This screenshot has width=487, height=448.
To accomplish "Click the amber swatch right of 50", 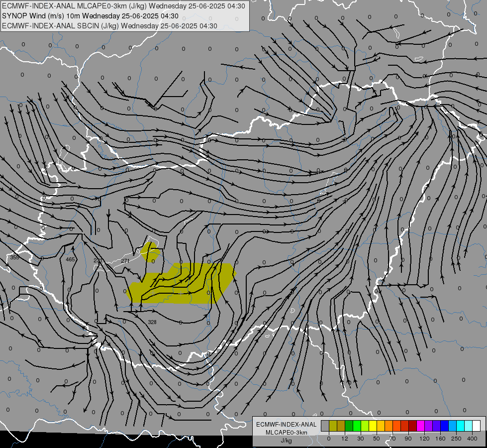I will tap(381, 426).
